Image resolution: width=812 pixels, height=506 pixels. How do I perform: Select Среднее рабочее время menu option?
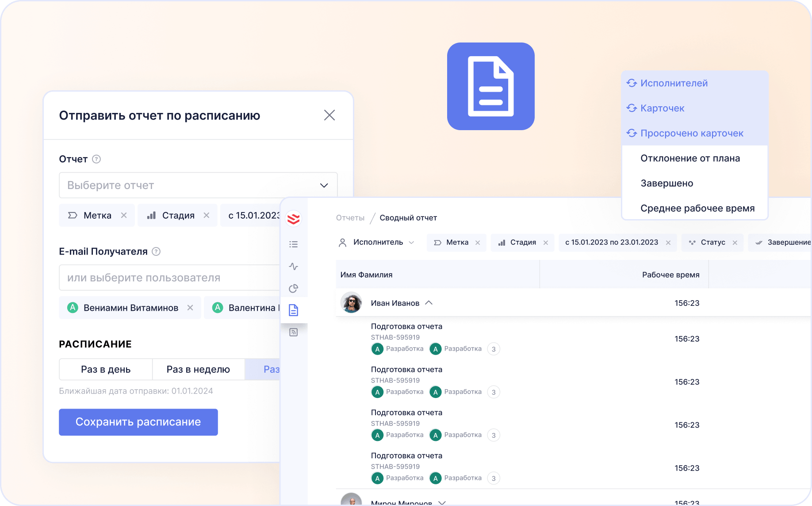click(694, 209)
